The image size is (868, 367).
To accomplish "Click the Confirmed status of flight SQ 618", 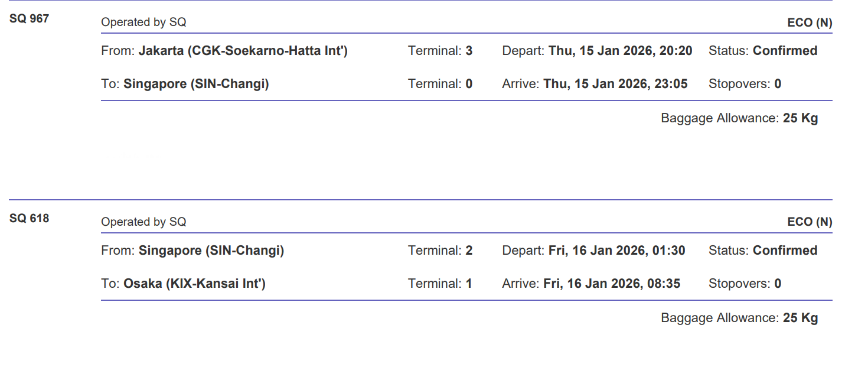I will point(785,251).
